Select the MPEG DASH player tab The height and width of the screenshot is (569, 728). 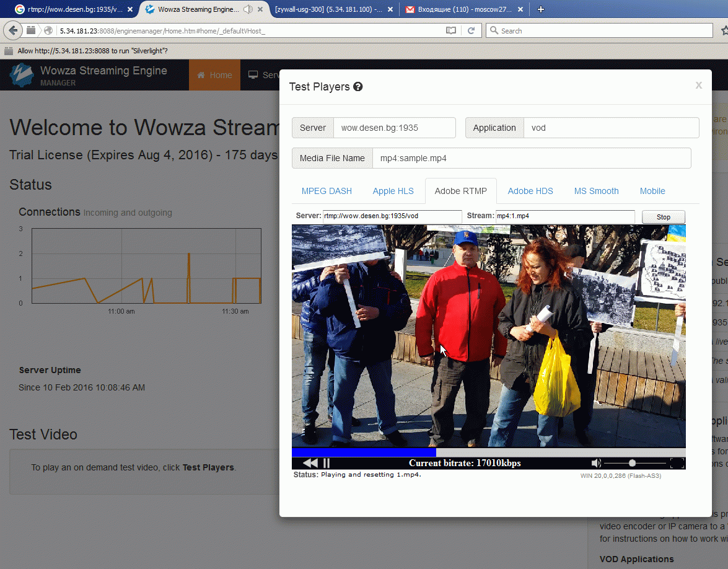tap(327, 191)
